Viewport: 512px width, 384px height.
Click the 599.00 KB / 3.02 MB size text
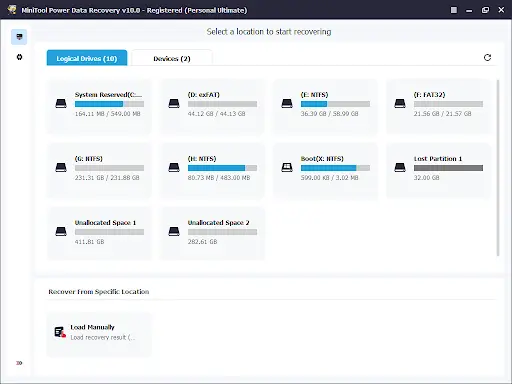(x=329, y=178)
